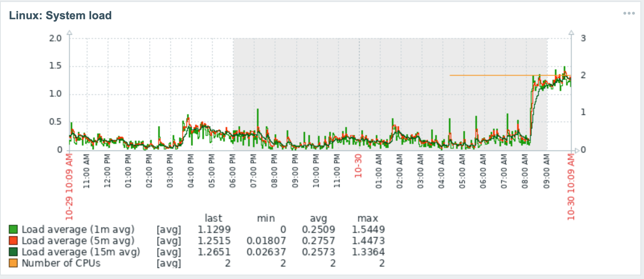The height and width of the screenshot is (279, 644).
Task: Click the left Y-axis top arrow
Action: click(x=69, y=32)
